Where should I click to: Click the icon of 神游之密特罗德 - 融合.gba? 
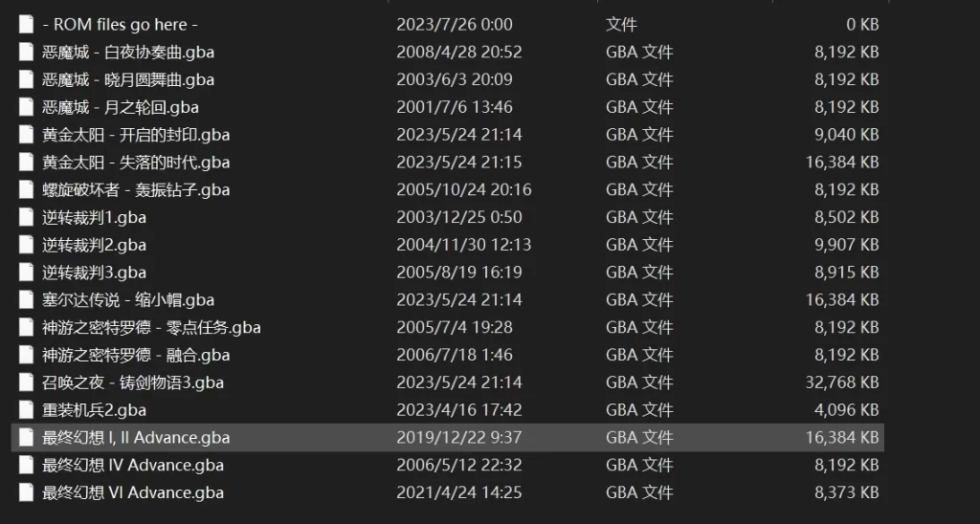pyautogui.click(x=26, y=355)
